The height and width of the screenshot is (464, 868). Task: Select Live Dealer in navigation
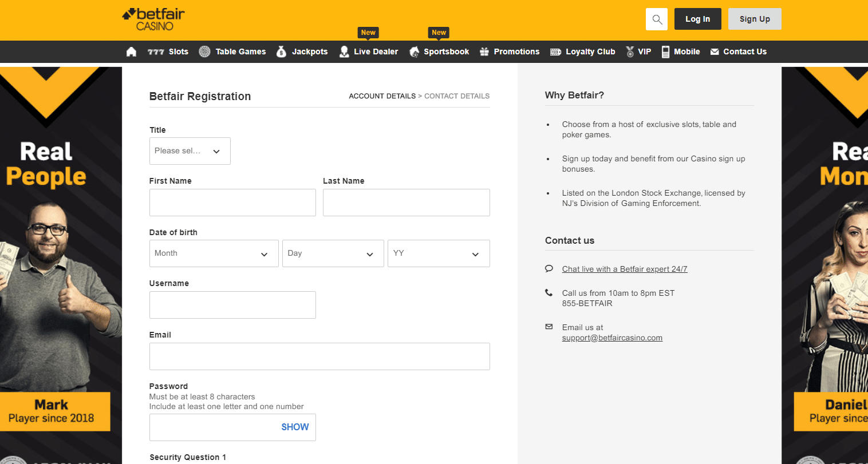tap(376, 51)
